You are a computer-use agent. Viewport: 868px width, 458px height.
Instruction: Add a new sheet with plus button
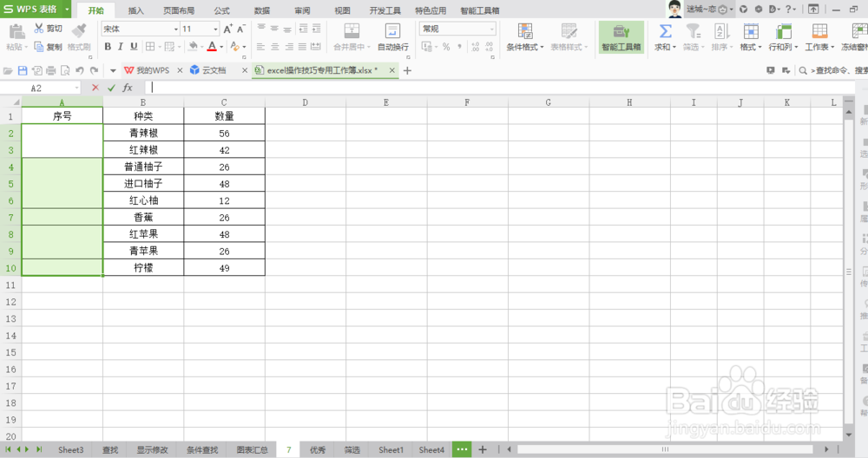point(482,449)
